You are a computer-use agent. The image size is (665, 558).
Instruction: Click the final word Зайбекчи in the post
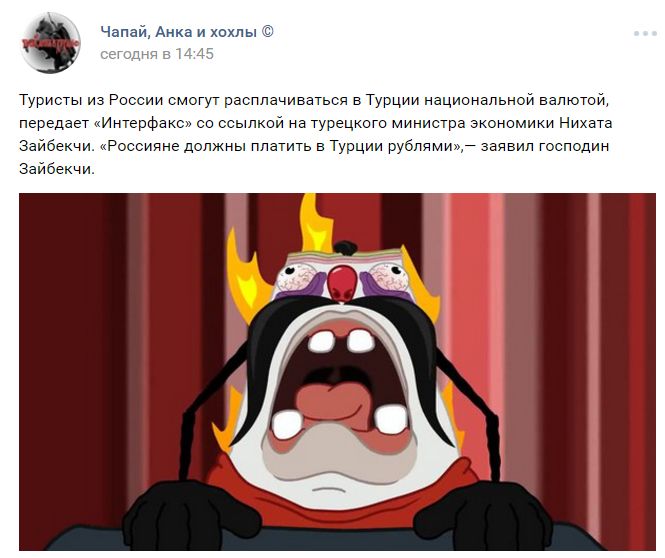click(x=55, y=169)
